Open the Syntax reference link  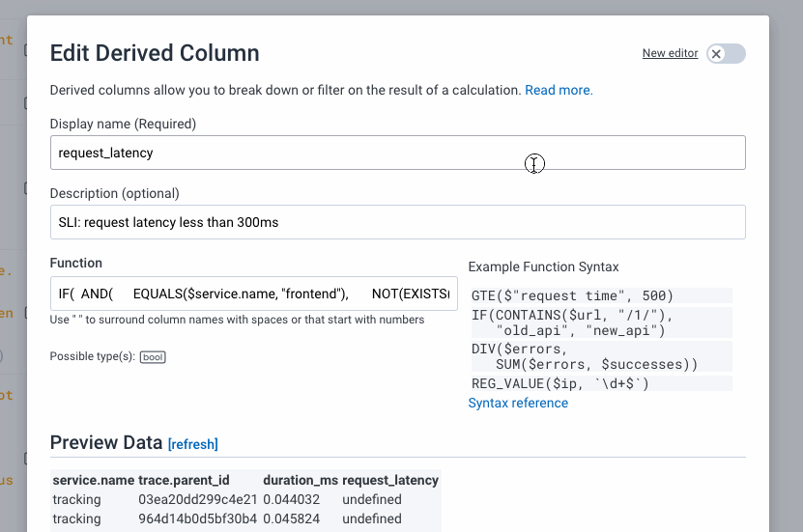coord(518,403)
